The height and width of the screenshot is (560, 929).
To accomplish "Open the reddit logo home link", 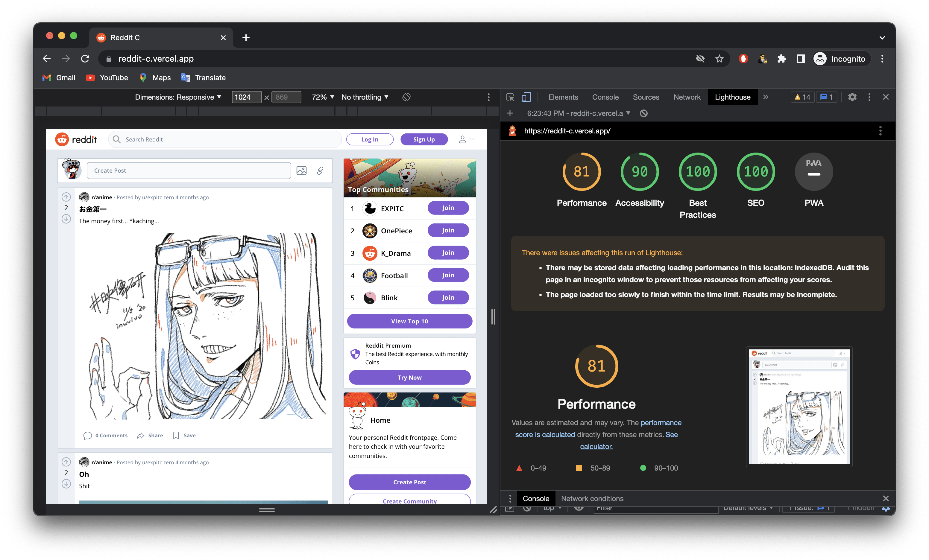I will pos(76,139).
